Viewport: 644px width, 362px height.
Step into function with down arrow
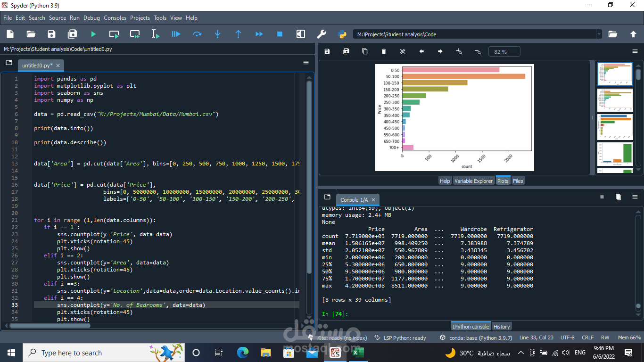[217, 34]
